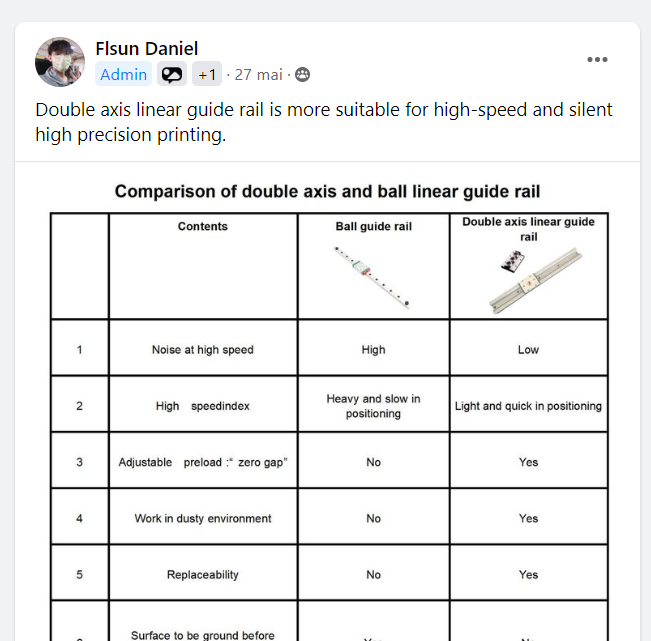651x641 pixels.
Task: Click the group members audience icon
Action: pos(302,74)
